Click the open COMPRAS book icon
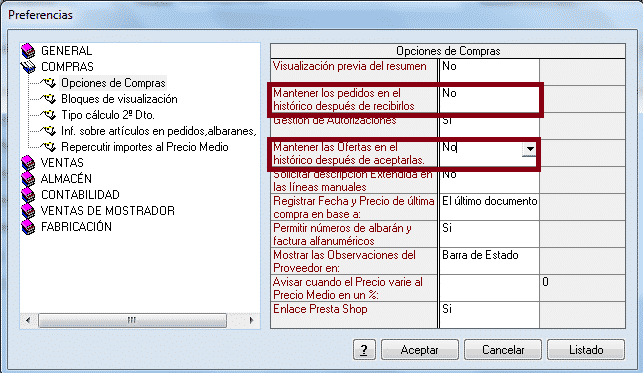The height and width of the screenshot is (373, 643). (x=28, y=67)
